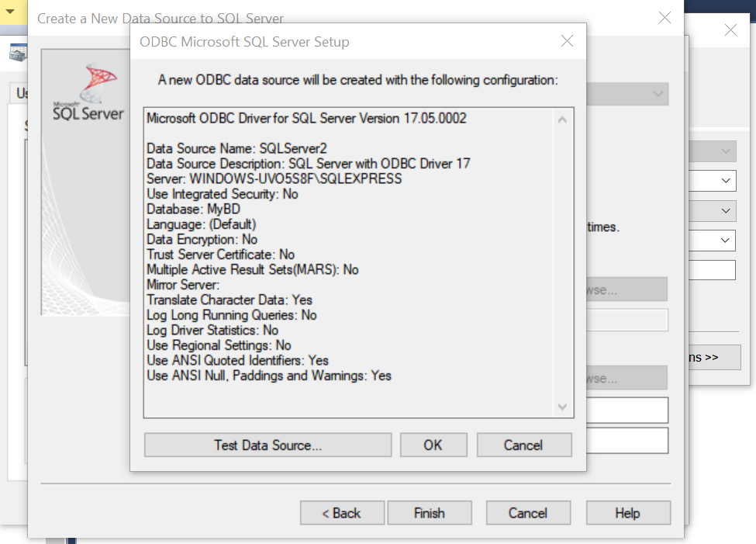Click the SQL Server logo image
Image resolution: width=756 pixels, height=544 pixels.
click(x=88, y=92)
